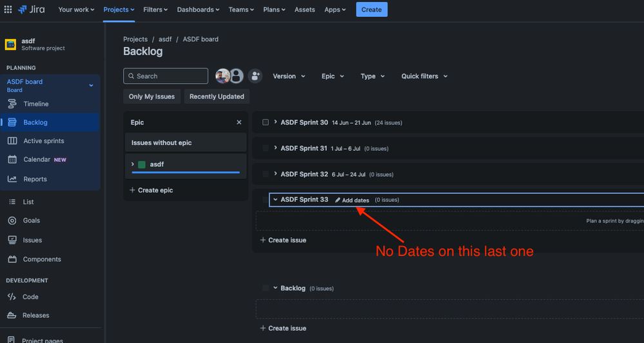Click the first user avatar filter
This screenshot has width=644, height=343.
222,76
